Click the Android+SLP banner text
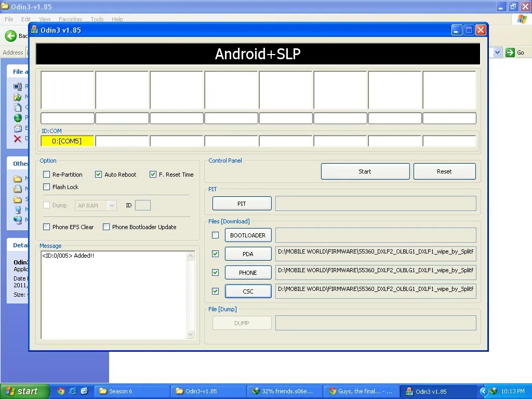This screenshot has width=532, height=399. click(x=258, y=54)
